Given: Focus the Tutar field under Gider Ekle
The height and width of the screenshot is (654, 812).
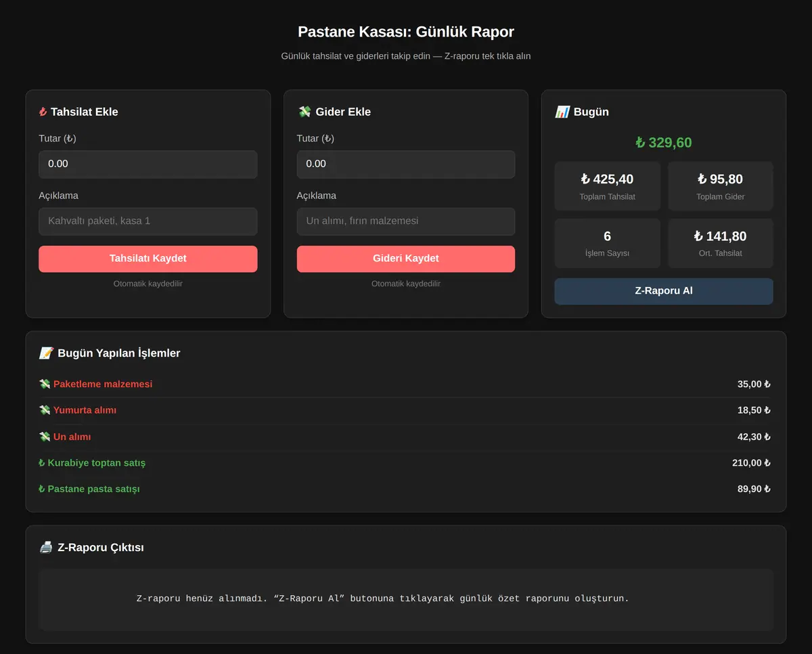Looking at the screenshot, I should coord(406,164).
